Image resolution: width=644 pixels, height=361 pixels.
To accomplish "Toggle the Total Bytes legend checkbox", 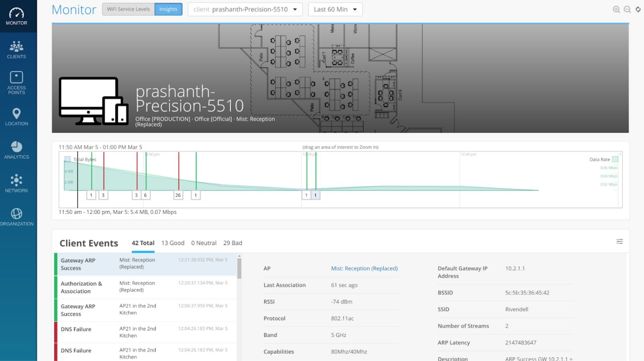I will pos(67,159).
